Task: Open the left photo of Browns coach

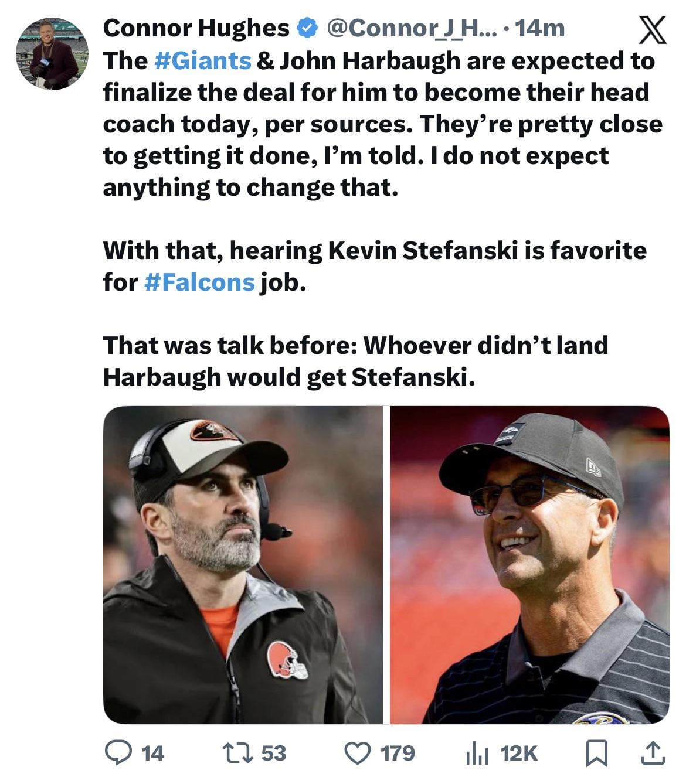Action: (x=243, y=564)
